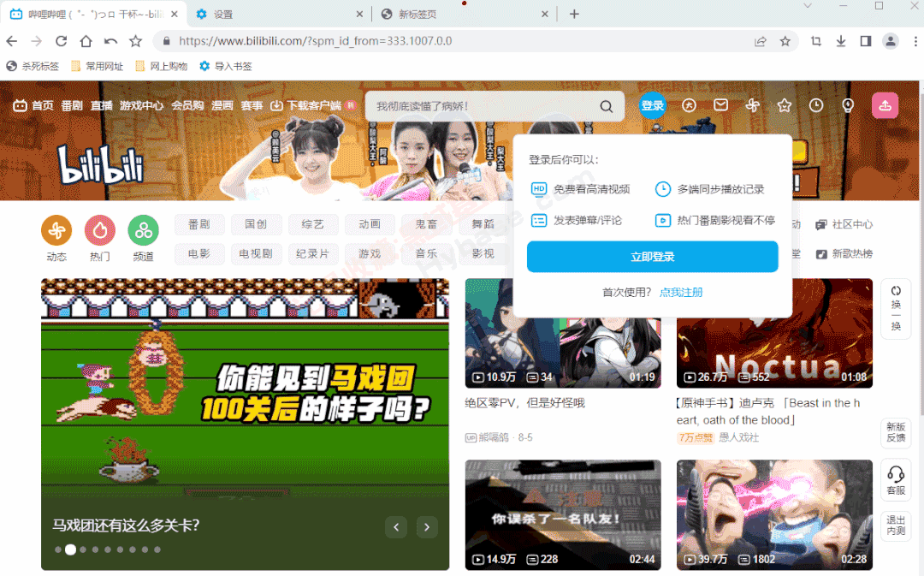Open a new tab with plus button
The width and height of the screenshot is (924, 576).
tap(574, 15)
